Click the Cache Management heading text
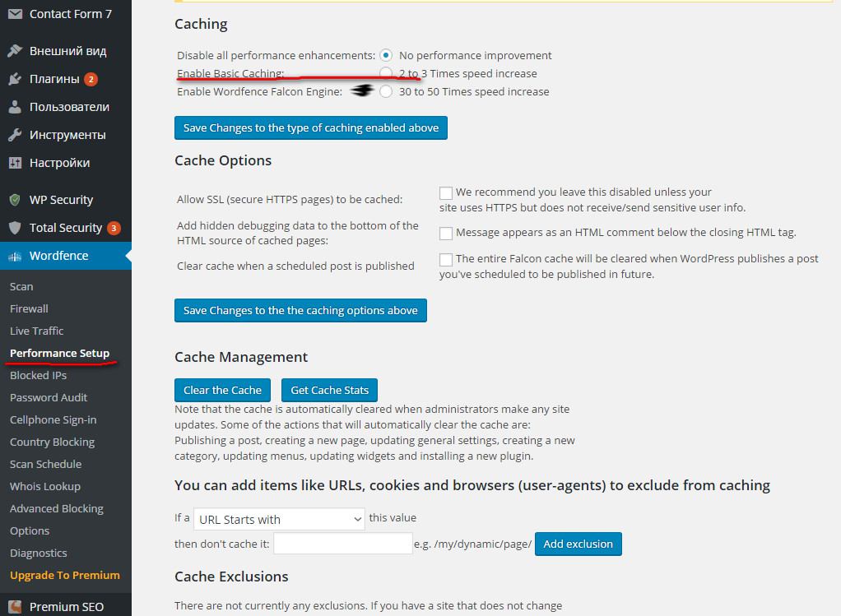Image resolution: width=841 pixels, height=616 pixels. (x=241, y=357)
